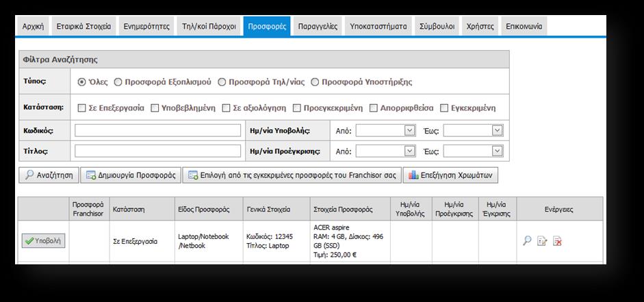Select the Προσφορές tab
This screenshot has height=302, width=644.
coord(267,26)
